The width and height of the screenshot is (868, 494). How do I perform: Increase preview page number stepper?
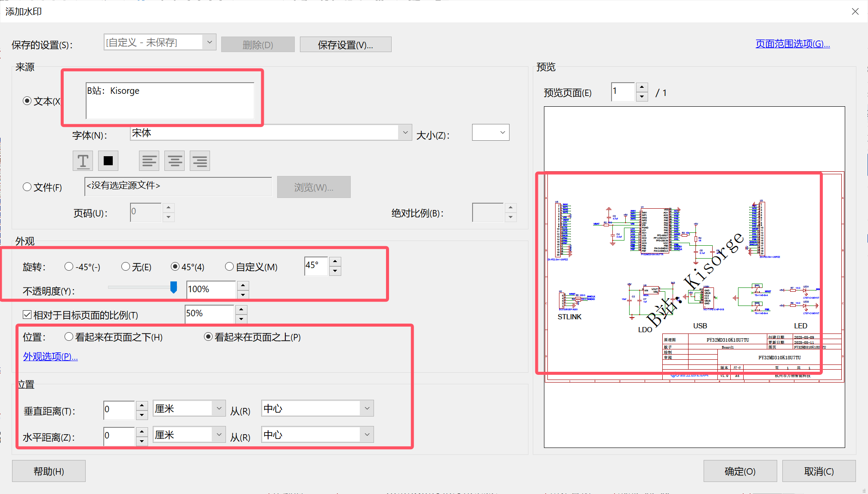[642, 87]
